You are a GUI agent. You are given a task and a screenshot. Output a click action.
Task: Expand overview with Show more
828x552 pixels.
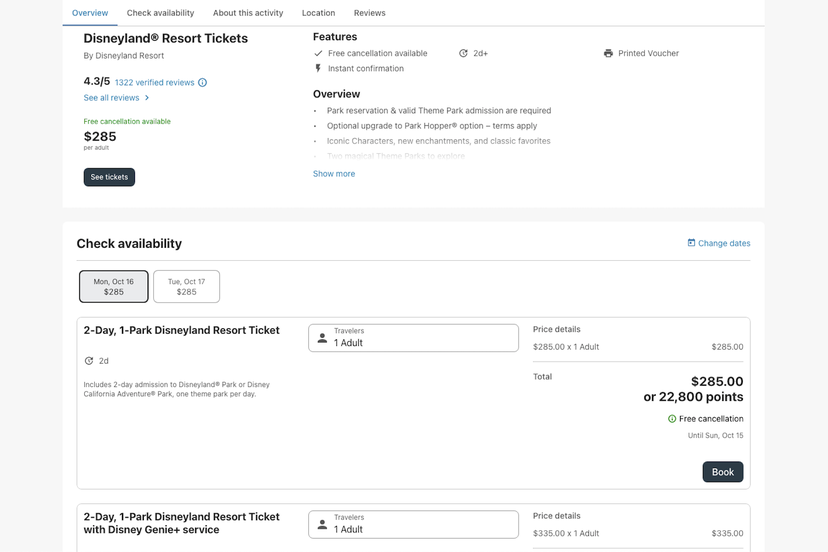pyautogui.click(x=334, y=174)
